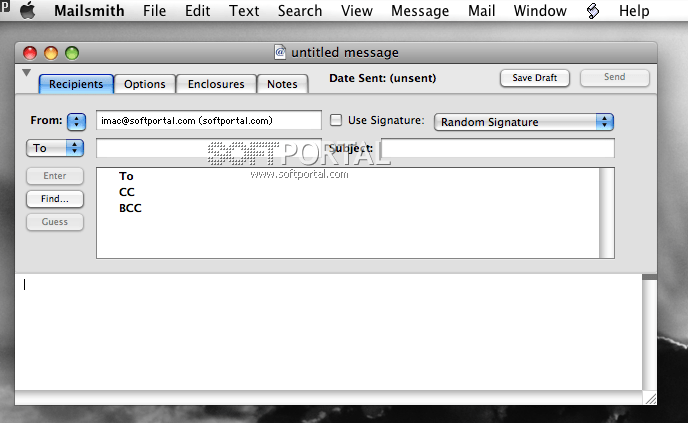Click the From address field
This screenshot has height=423, width=688.
(209, 120)
